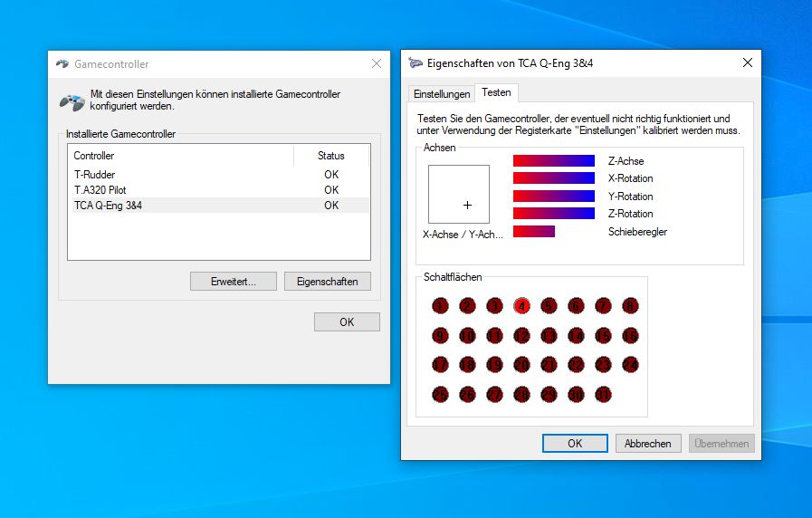The width and height of the screenshot is (812, 518).
Task: Click button indicator number 25
Action: 440,394
